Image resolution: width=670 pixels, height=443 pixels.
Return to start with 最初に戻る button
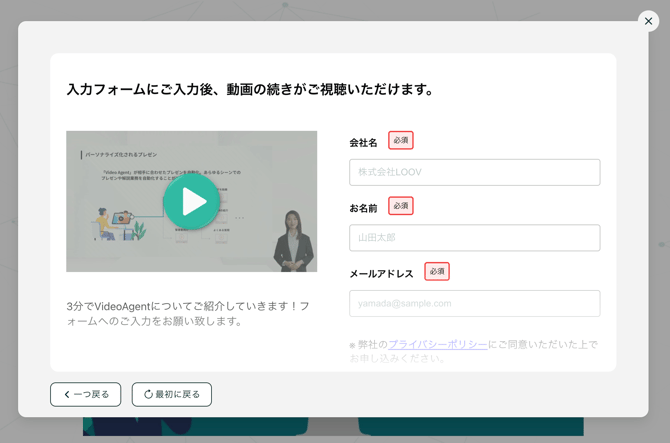click(172, 394)
